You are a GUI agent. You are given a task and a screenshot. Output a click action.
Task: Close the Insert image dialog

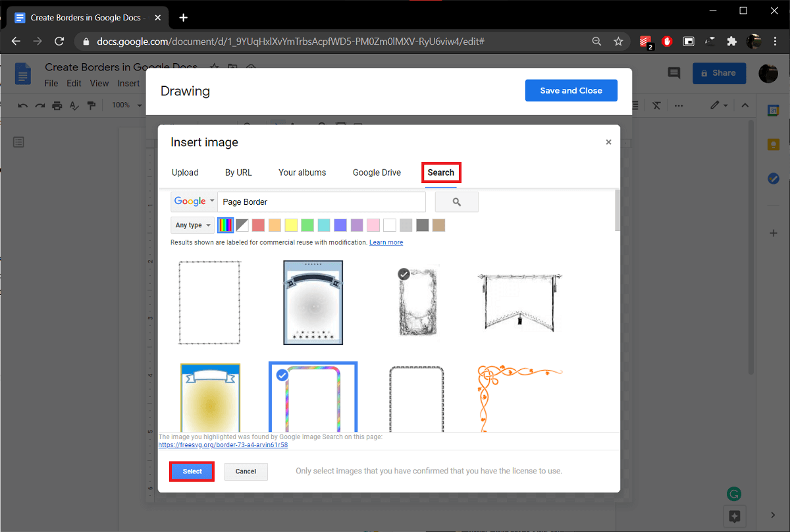point(608,142)
